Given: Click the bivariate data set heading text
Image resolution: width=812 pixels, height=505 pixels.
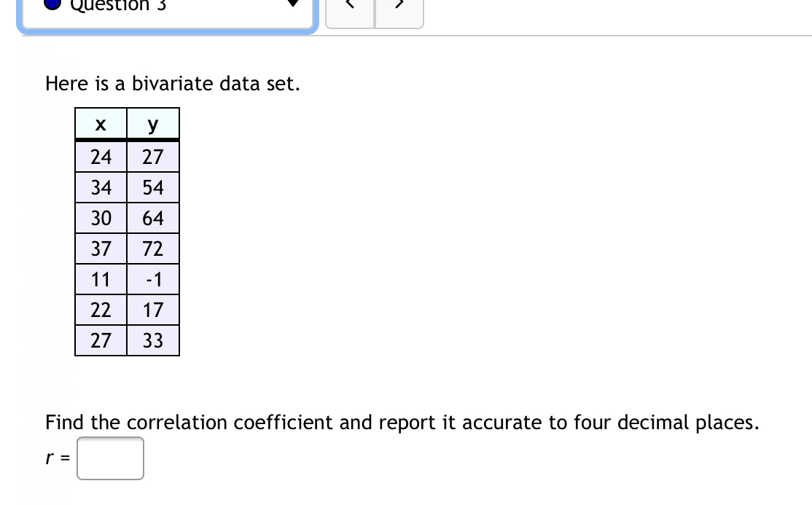Looking at the screenshot, I should pos(173,84).
